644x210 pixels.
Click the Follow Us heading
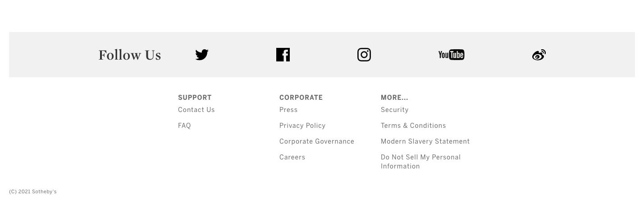point(130,55)
